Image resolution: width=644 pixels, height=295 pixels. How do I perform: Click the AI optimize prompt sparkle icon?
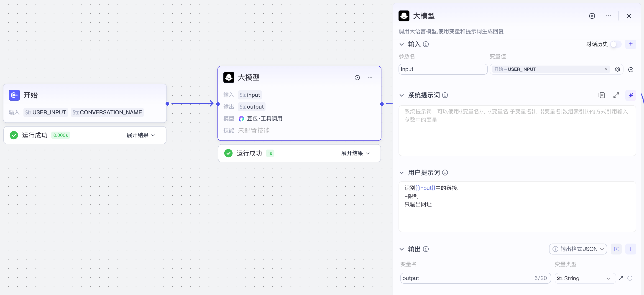(x=631, y=95)
